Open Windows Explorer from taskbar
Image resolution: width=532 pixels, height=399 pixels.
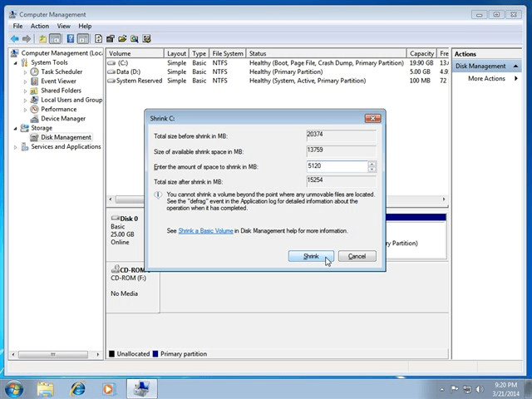[x=46, y=389]
